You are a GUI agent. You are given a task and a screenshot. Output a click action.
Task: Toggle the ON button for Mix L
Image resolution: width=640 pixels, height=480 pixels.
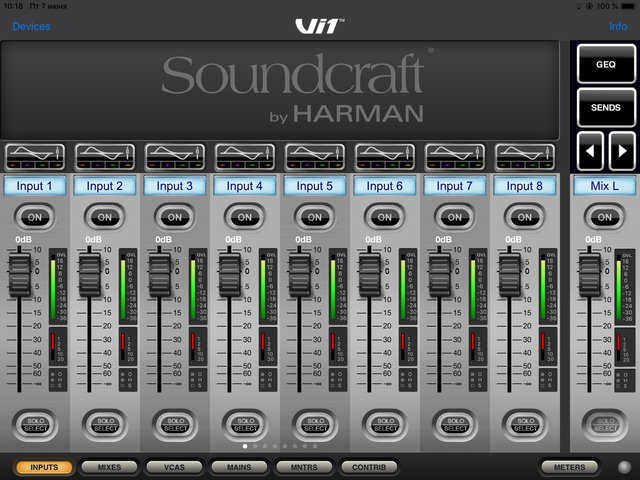604,217
